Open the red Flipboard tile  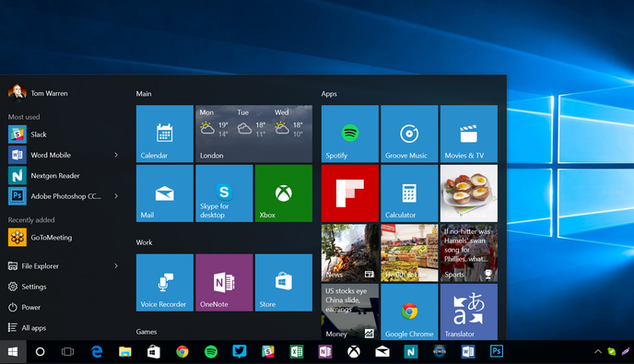point(350,194)
